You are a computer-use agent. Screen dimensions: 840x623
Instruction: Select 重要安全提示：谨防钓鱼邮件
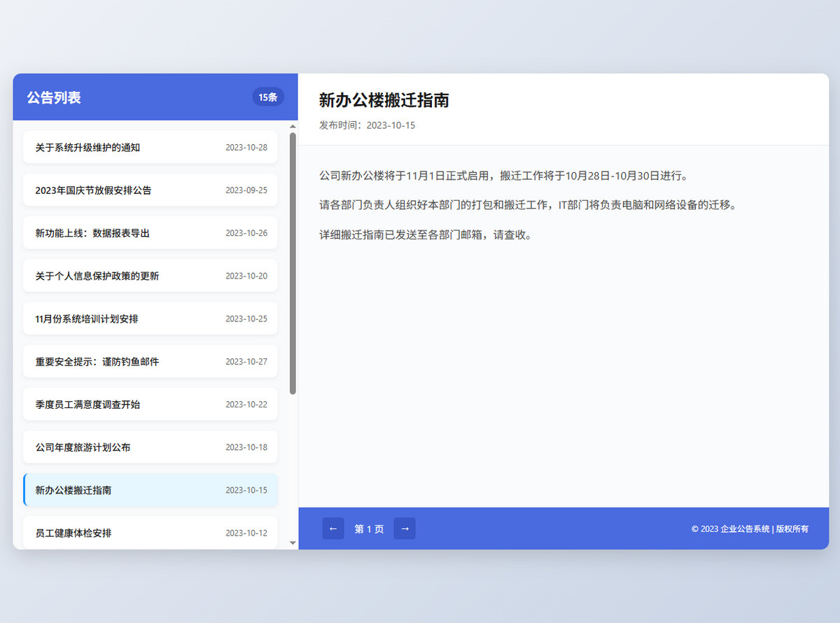150,361
